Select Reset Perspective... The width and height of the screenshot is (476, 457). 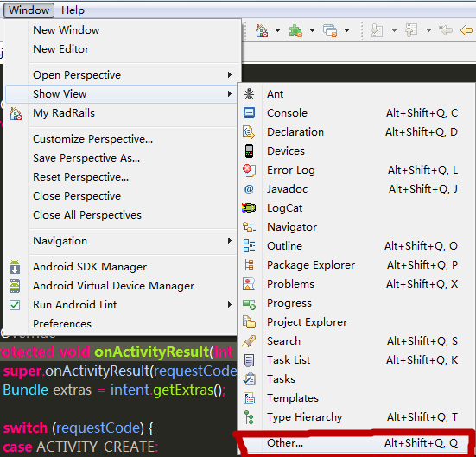tap(80, 177)
